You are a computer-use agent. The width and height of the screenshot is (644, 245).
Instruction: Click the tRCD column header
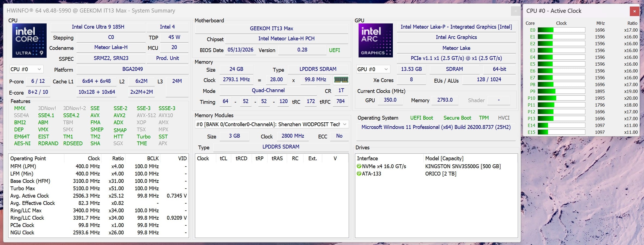(241, 159)
